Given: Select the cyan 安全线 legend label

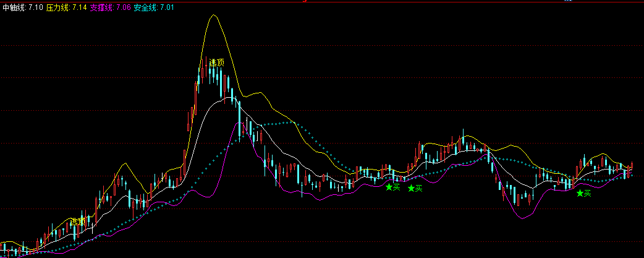Looking at the screenshot, I should click(145, 7).
